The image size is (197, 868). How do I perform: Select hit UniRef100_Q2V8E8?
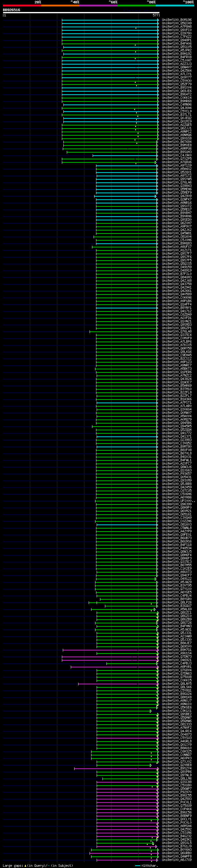[x=177, y=765]
